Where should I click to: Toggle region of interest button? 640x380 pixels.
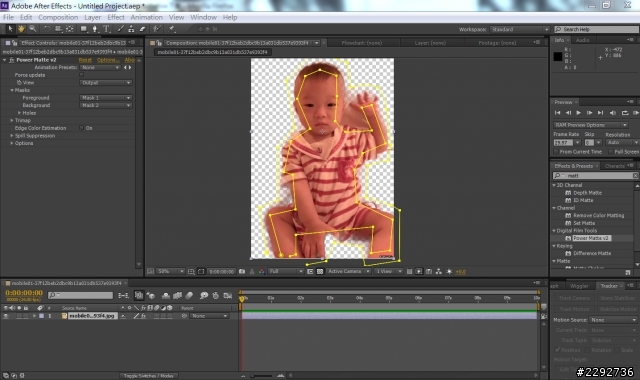(310, 271)
